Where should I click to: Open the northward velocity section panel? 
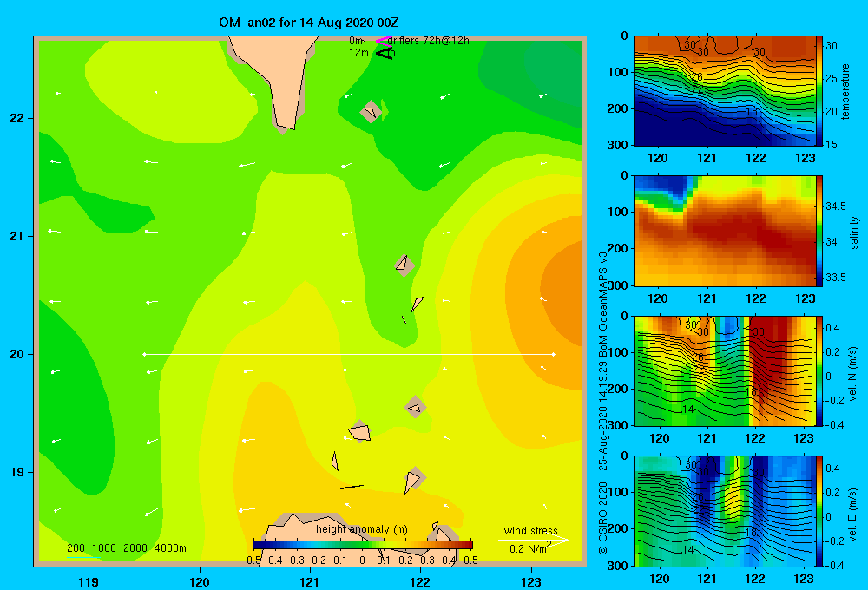pyautogui.click(x=724, y=370)
